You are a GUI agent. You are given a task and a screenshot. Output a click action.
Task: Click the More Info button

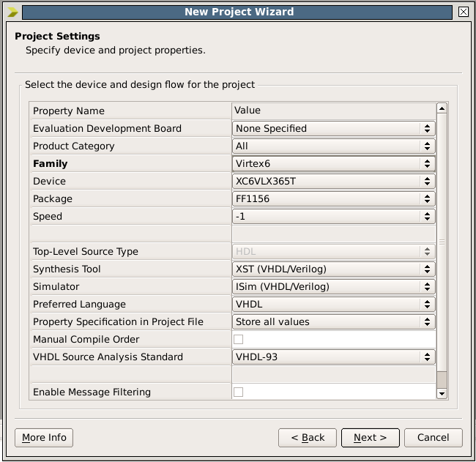[44, 438]
